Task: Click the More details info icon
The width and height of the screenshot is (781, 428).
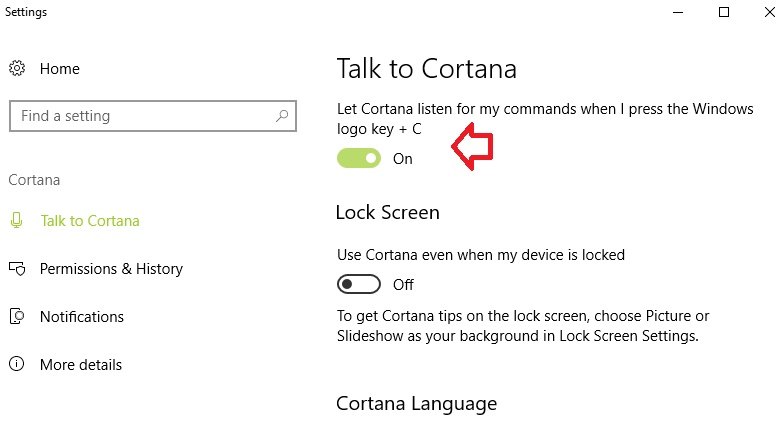Action: (x=16, y=364)
